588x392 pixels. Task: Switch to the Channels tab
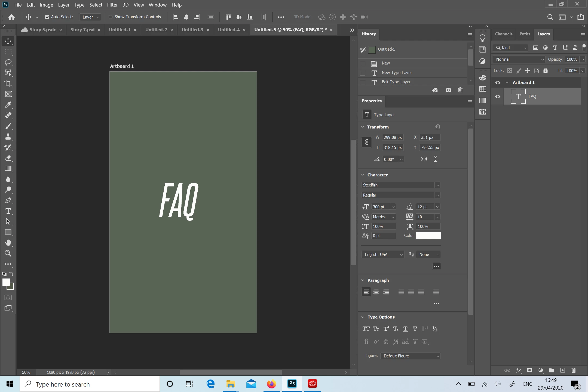504,34
